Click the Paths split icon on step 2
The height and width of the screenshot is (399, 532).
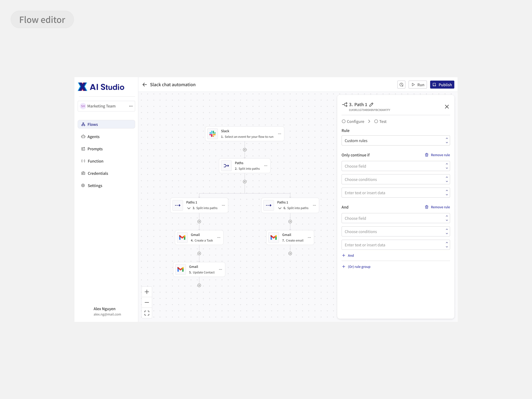226,166
